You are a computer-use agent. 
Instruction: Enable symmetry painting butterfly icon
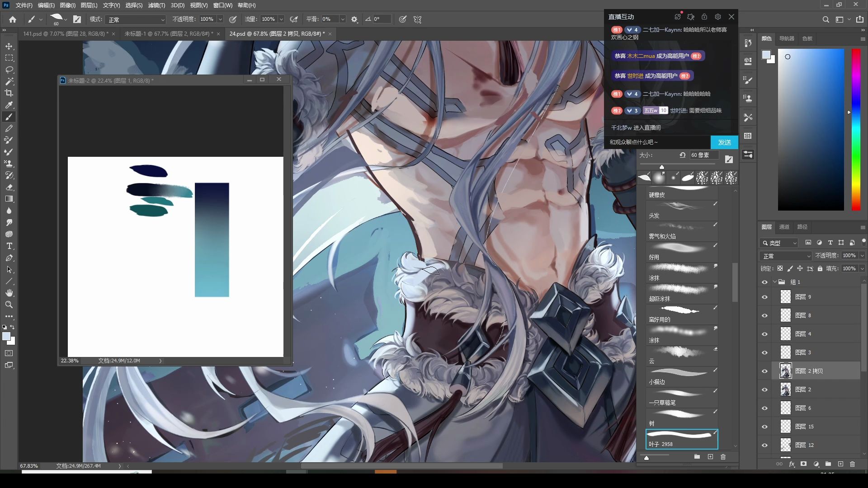tap(417, 19)
